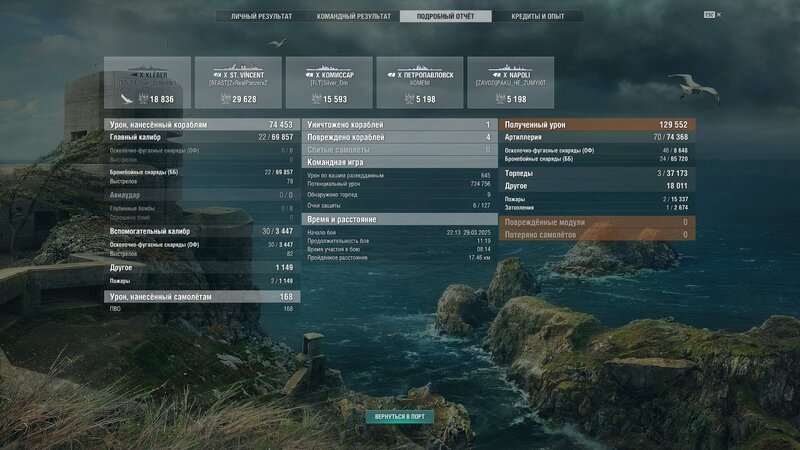This screenshot has width=800, height=450.
Task: Click the ПВО 168 row
Action: (202, 309)
